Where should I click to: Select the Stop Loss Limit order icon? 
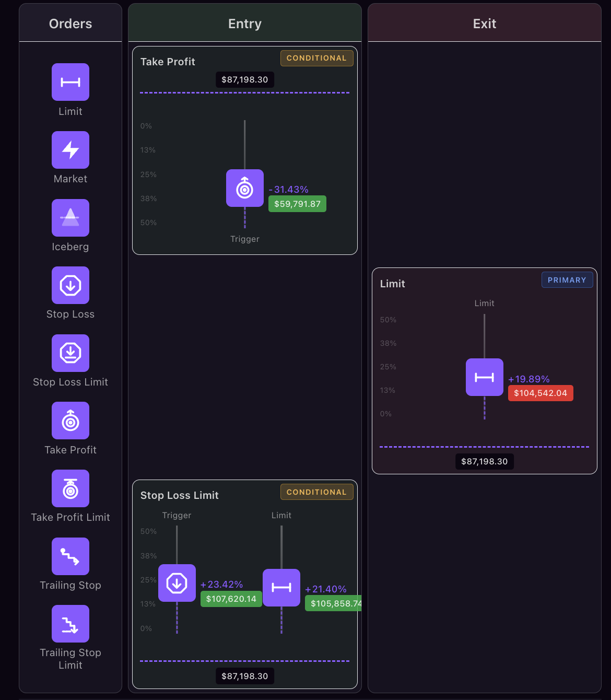click(70, 353)
